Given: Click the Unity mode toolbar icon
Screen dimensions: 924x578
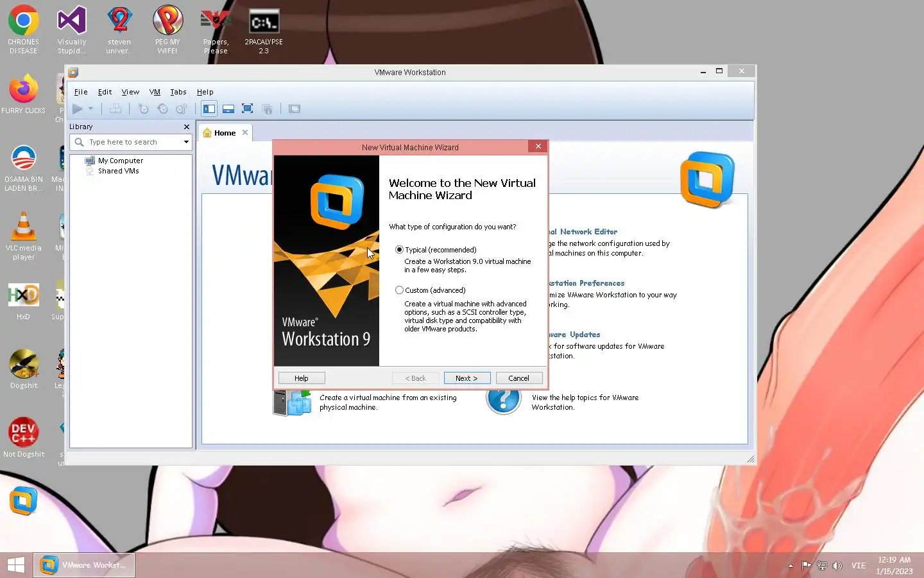Looking at the screenshot, I should coord(267,109).
